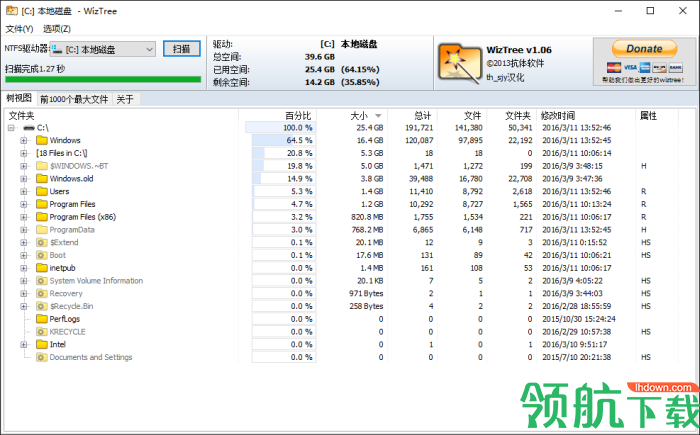Click the ProgramData folder icon

[42, 230]
